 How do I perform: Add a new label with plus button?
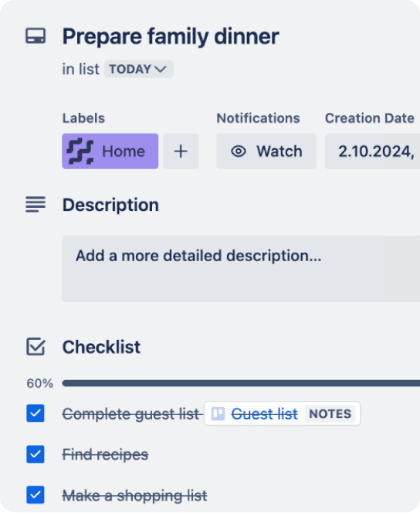click(x=181, y=151)
